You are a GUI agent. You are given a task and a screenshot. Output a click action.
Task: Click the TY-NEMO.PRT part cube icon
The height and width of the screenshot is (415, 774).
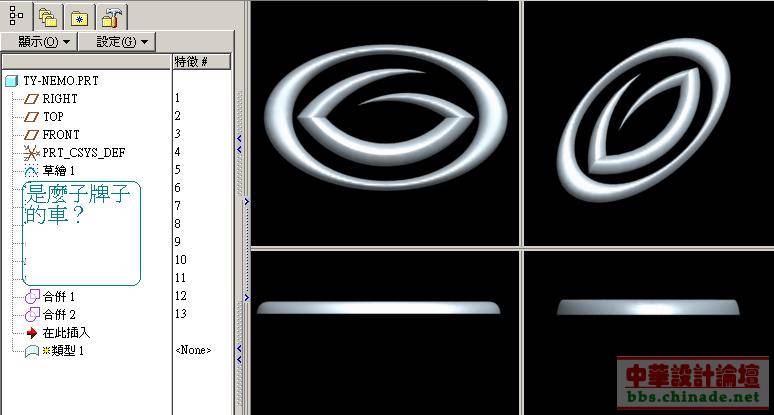11,81
